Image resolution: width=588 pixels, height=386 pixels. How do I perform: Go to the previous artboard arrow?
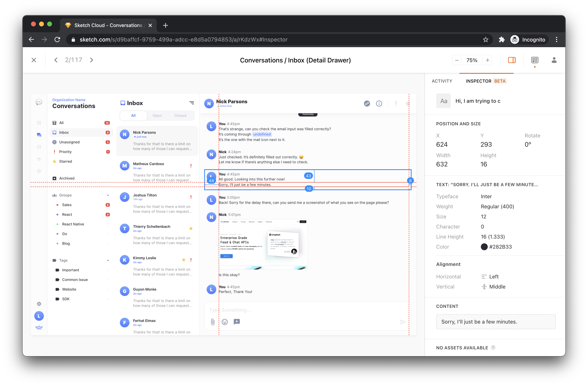click(x=56, y=60)
